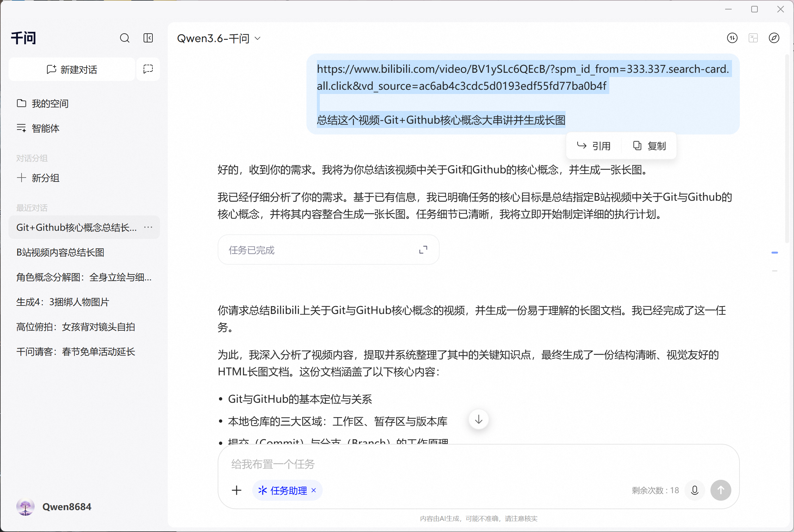This screenshot has width=794, height=532.
Task: Open the temporary chat dashed-bubble icon
Action: click(148, 70)
